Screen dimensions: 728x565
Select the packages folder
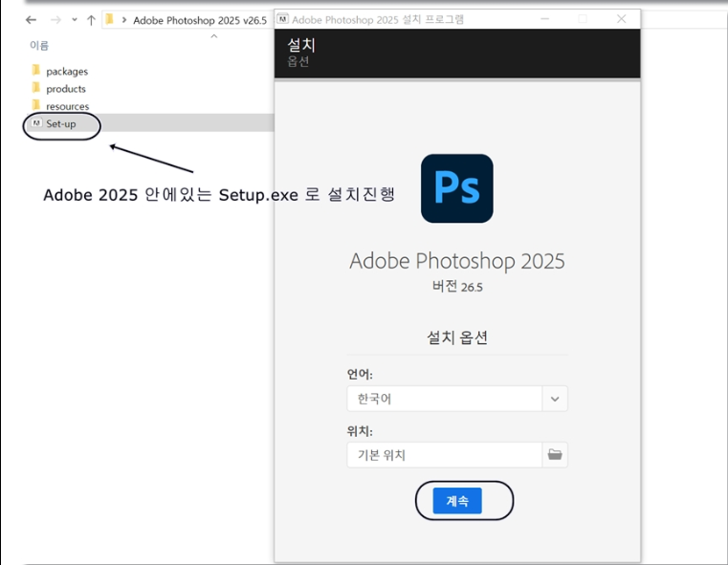coord(66,72)
